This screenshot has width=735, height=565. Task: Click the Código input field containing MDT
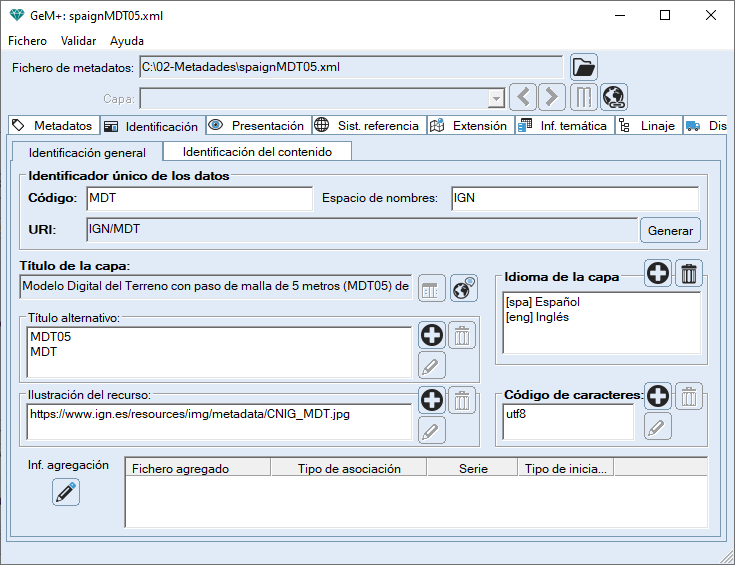(199, 198)
